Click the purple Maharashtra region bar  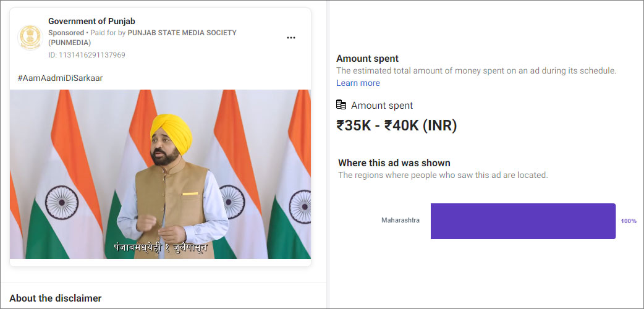point(523,221)
